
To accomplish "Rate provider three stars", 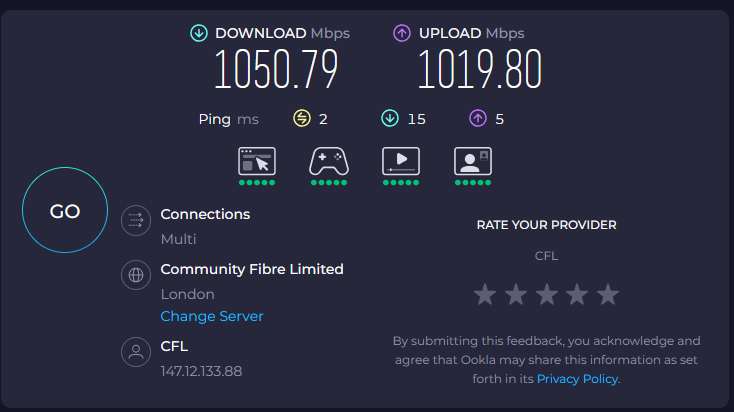I will (546, 295).
